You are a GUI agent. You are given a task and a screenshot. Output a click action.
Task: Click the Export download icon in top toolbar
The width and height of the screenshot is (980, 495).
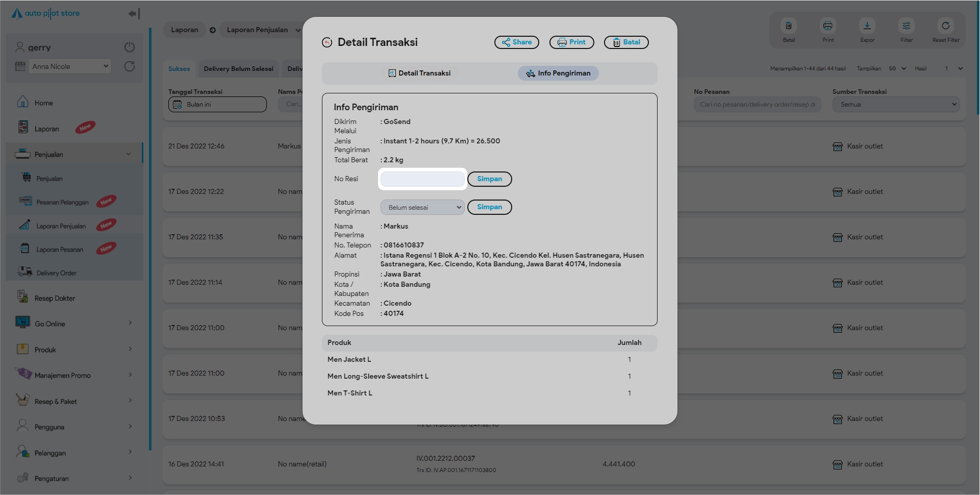(867, 26)
